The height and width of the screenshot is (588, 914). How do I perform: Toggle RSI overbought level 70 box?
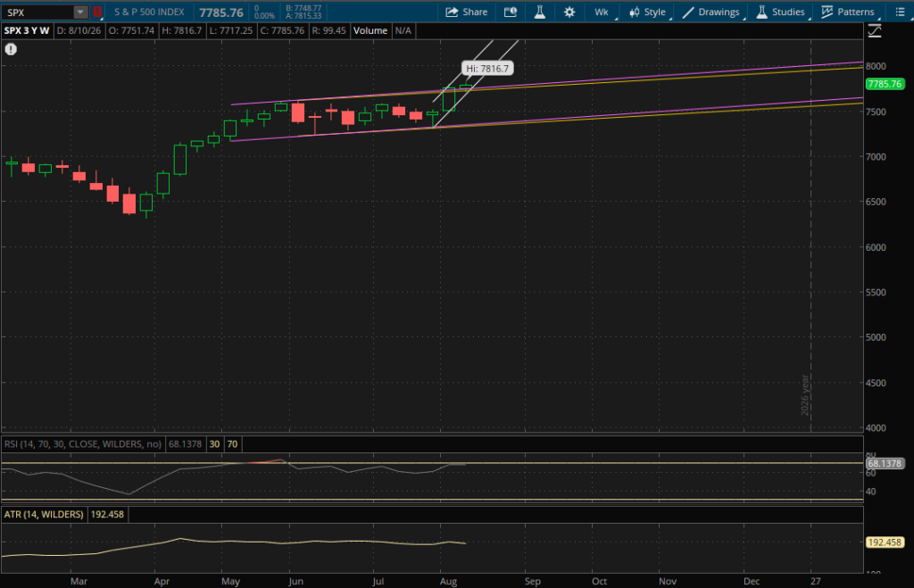[233, 444]
